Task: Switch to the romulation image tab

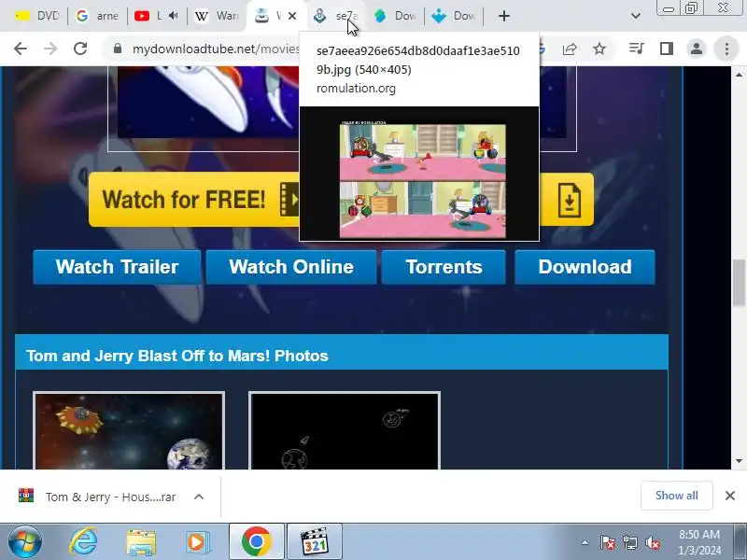Action: [336, 16]
